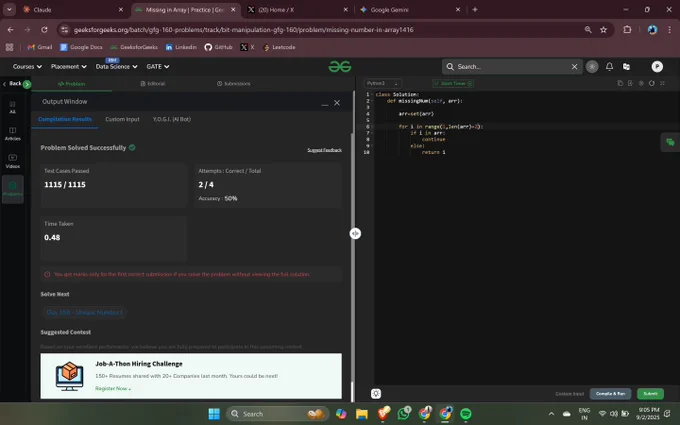Image resolution: width=680 pixels, height=425 pixels.
Task: Expand the GATE dropdown
Action: click(x=158, y=66)
